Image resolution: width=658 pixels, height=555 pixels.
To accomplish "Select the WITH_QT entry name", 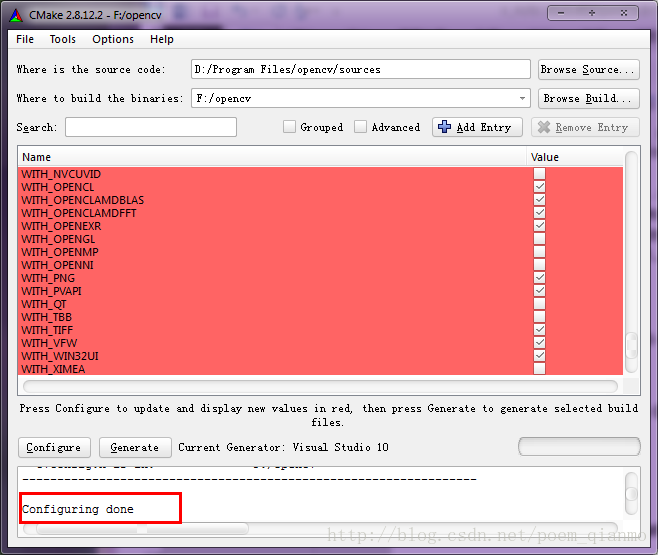I will click(x=44, y=304).
